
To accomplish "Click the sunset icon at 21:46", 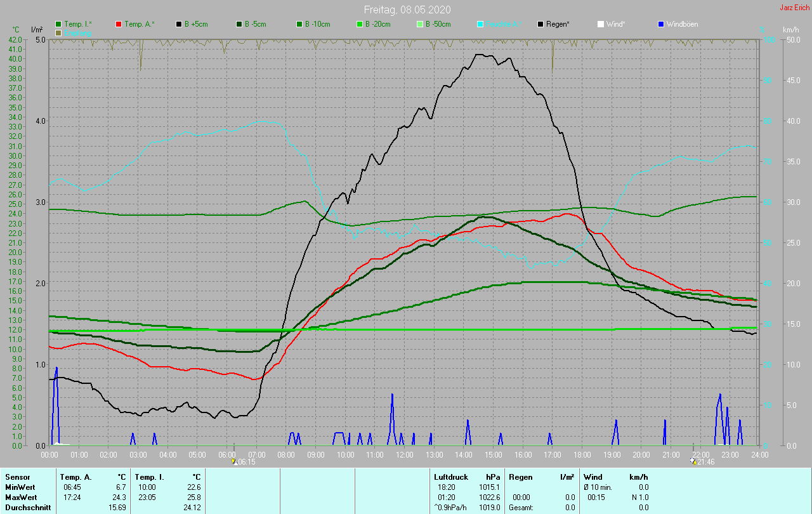I will (693, 461).
